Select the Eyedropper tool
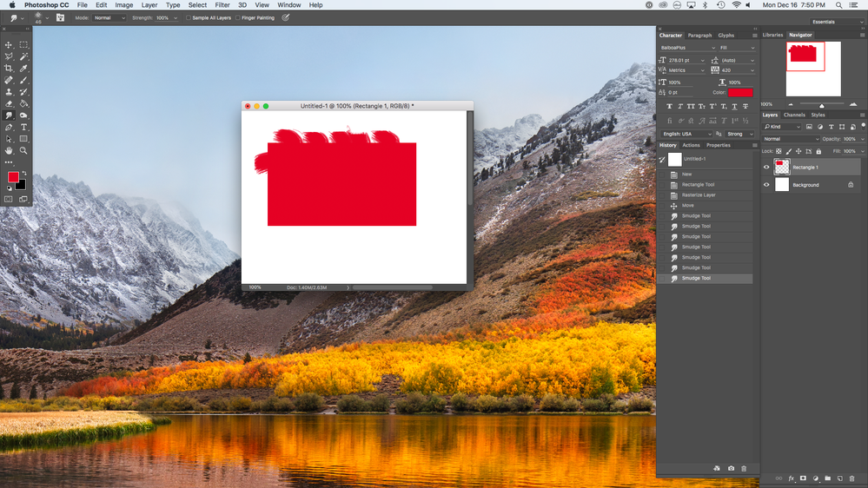Image resolution: width=868 pixels, height=488 pixels. tap(23, 68)
